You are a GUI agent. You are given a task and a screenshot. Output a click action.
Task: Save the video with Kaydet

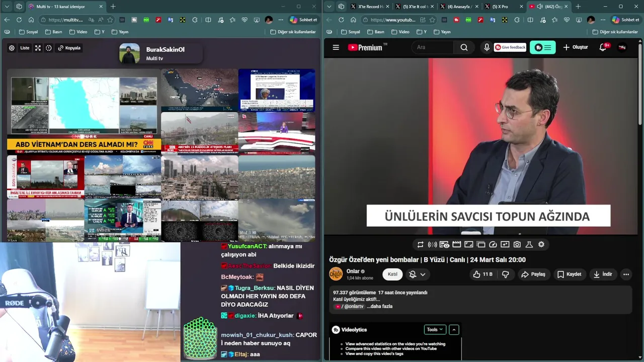569,274
